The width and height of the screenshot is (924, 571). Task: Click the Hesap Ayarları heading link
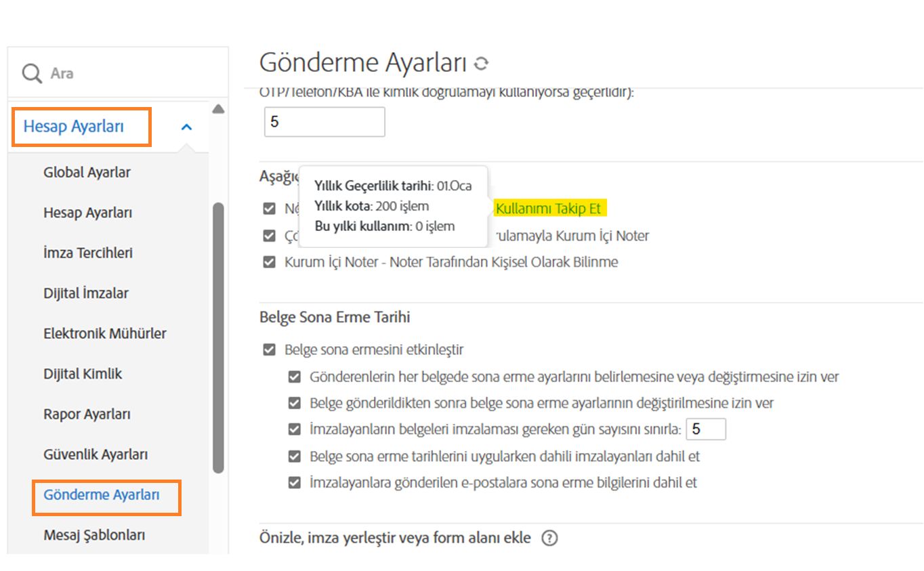[73, 126]
